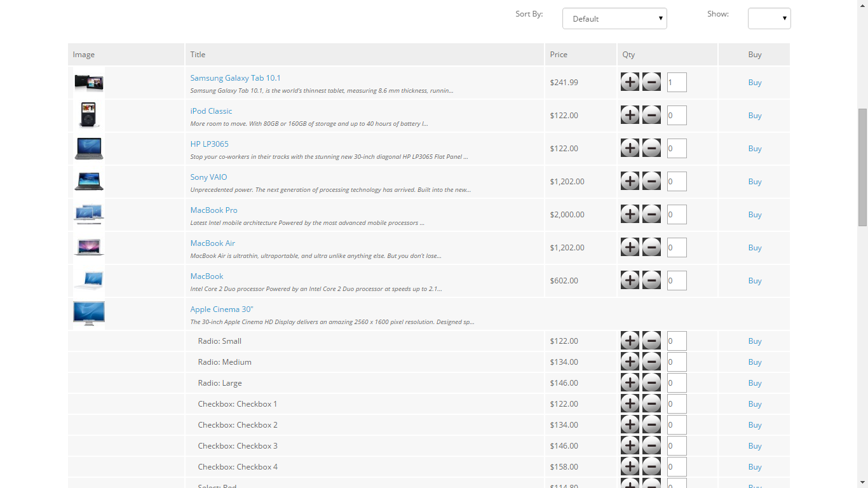
Task: Increase quantity in the $602.00 MacBook row
Action: [x=630, y=280]
